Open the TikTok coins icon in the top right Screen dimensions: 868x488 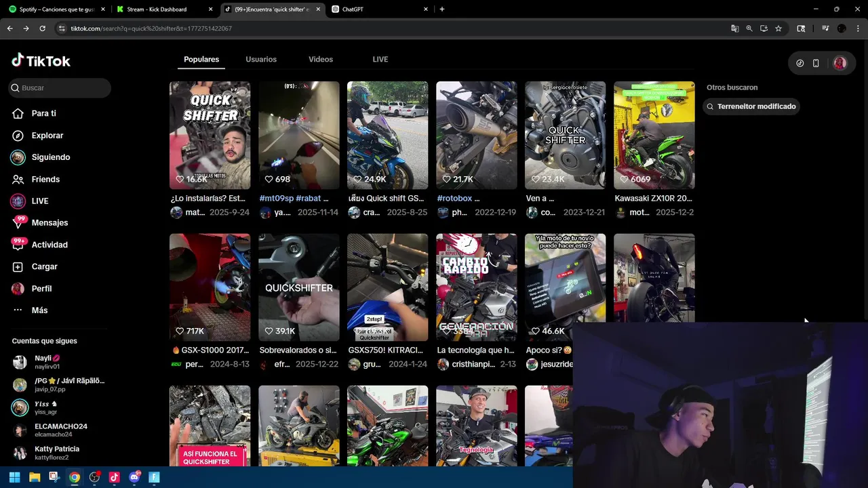(800, 63)
